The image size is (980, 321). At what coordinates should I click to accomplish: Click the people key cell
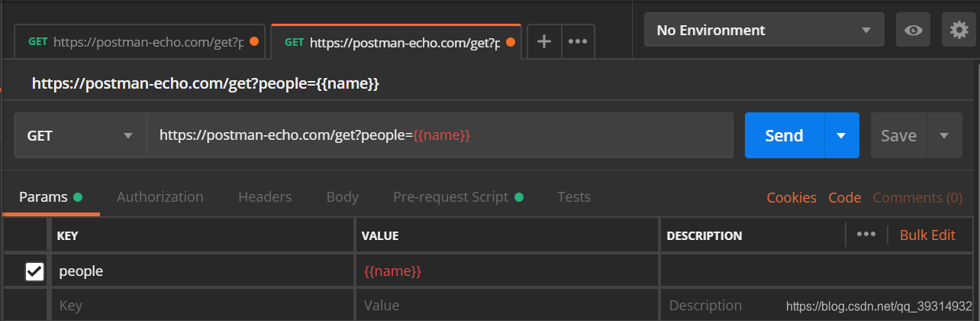(x=202, y=271)
